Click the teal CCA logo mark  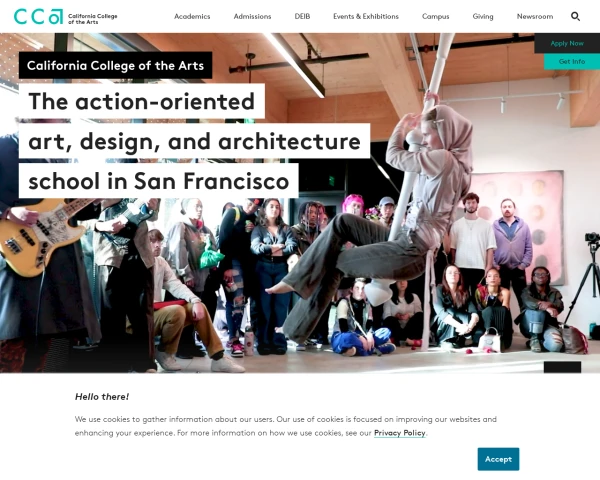pos(38,16)
